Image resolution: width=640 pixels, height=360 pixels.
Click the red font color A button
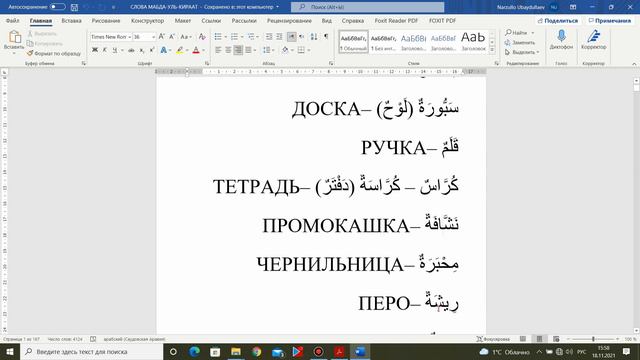[196, 50]
